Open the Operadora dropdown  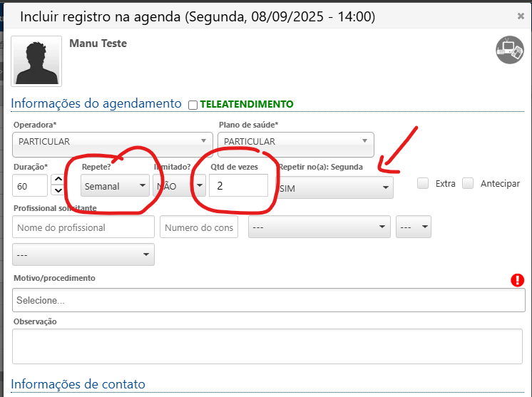pos(113,145)
